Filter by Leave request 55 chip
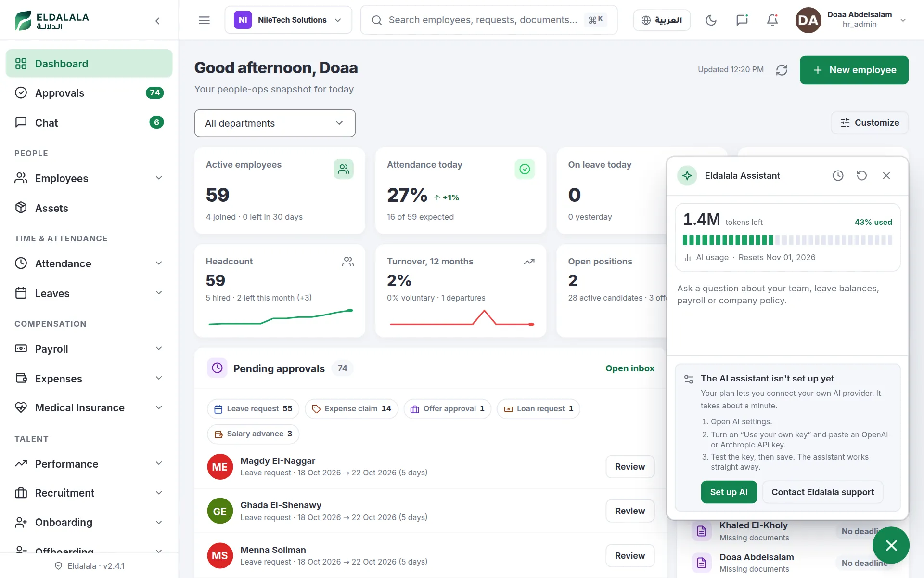Viewport: 924px width, 578px height. 253,409
